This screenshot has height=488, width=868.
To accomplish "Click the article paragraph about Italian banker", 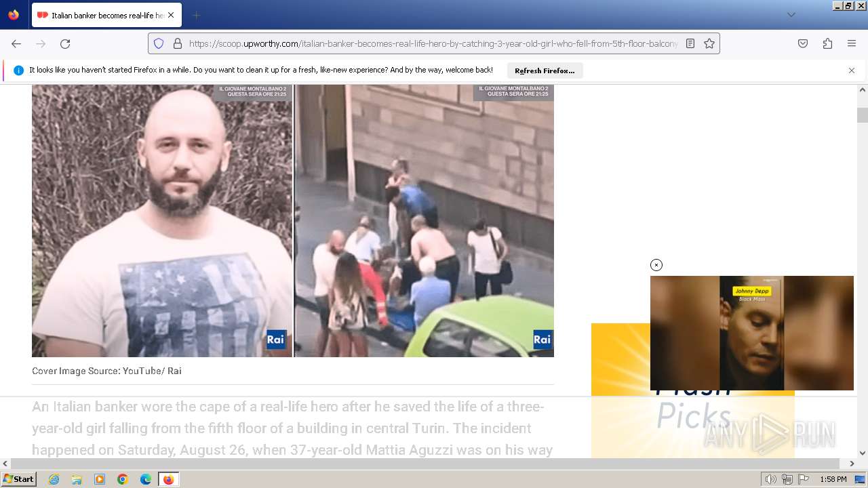I will 292,428.
